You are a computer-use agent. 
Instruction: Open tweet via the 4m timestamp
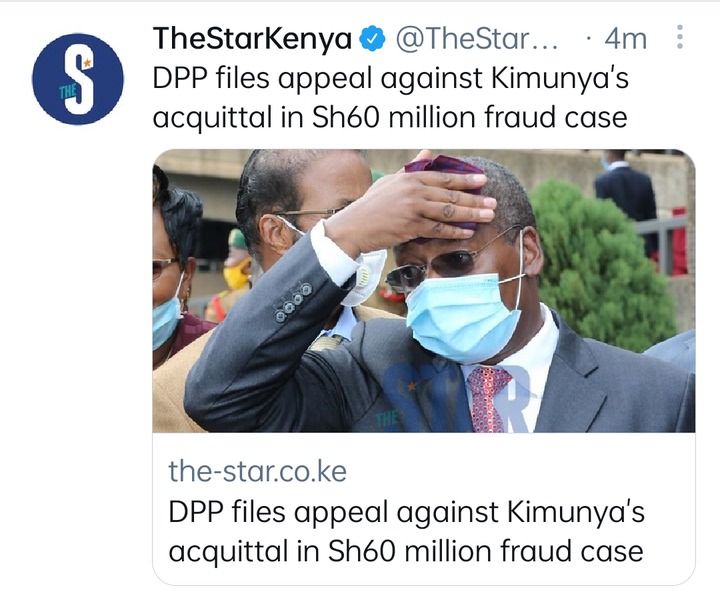point(625,39)
